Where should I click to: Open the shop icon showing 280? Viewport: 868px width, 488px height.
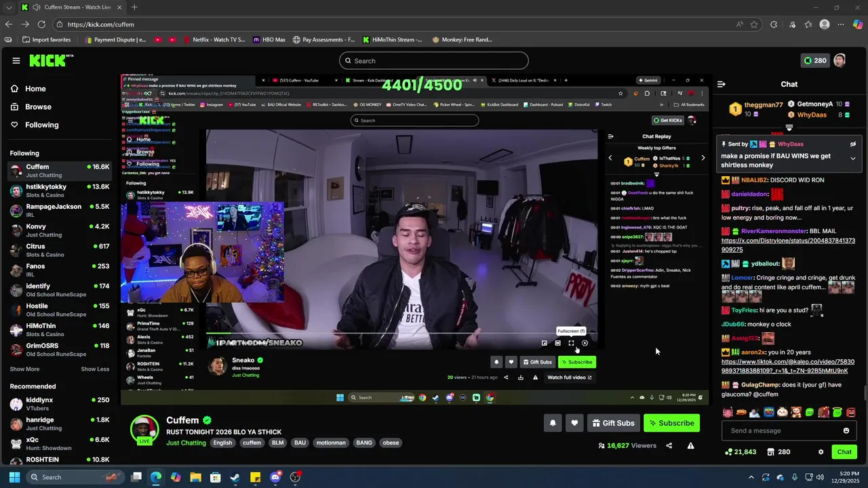[778, 452]
